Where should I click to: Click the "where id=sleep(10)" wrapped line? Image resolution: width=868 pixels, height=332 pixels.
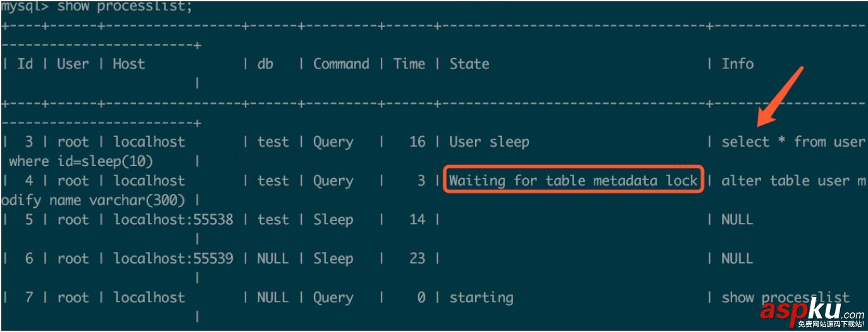(82, 162)
